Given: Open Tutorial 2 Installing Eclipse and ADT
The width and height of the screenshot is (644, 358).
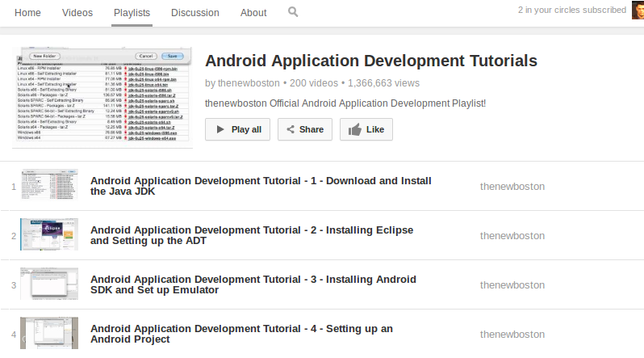Looking at the screenshot, I should pos(252,235).
